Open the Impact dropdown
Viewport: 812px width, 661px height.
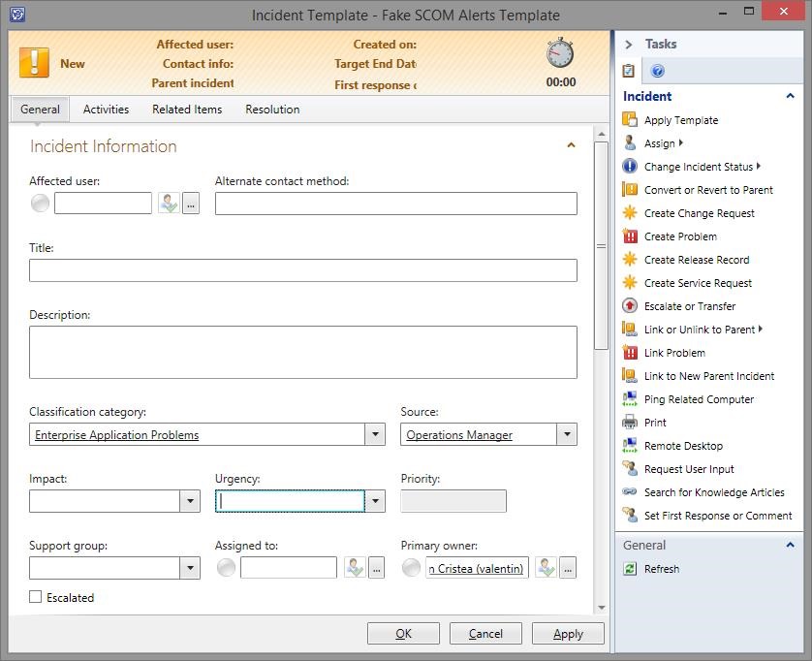(190, 501)
